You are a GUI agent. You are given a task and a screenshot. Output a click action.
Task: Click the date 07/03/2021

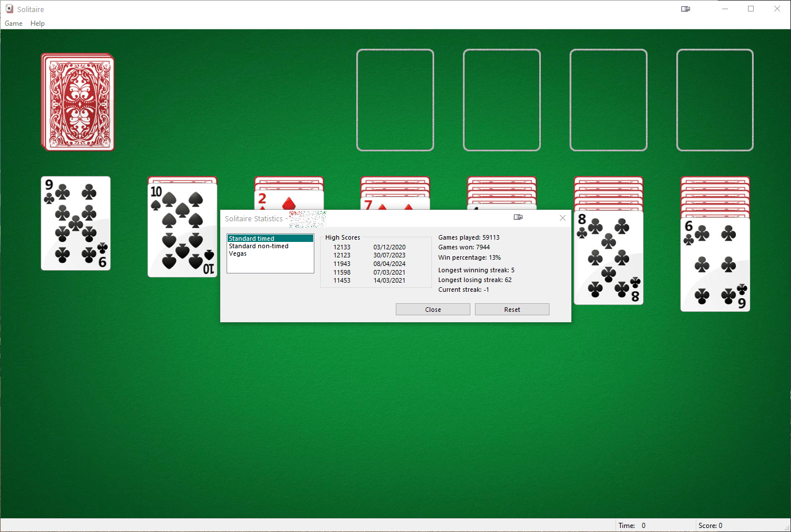point(389,272)
